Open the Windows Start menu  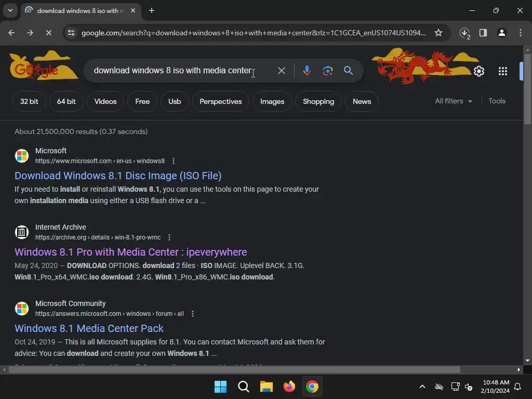pos(220,387)
